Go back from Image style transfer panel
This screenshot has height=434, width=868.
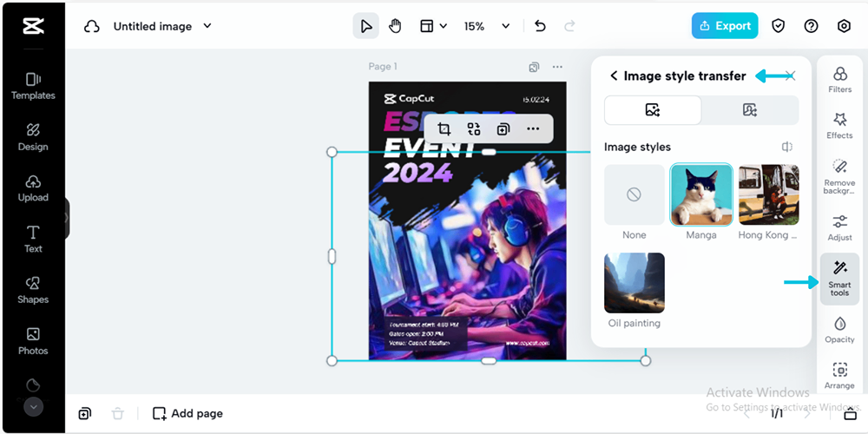(614, 76)
